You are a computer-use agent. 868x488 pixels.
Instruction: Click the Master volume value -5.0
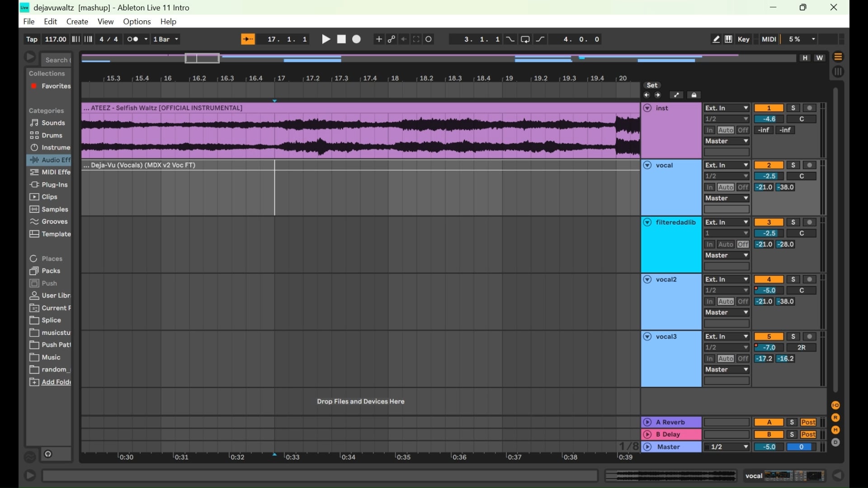pos(769,447)
